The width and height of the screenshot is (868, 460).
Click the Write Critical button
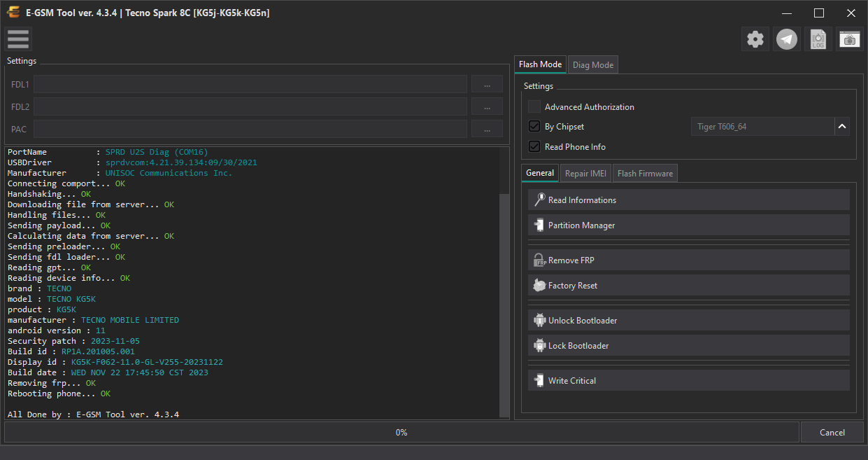[689, 380]
